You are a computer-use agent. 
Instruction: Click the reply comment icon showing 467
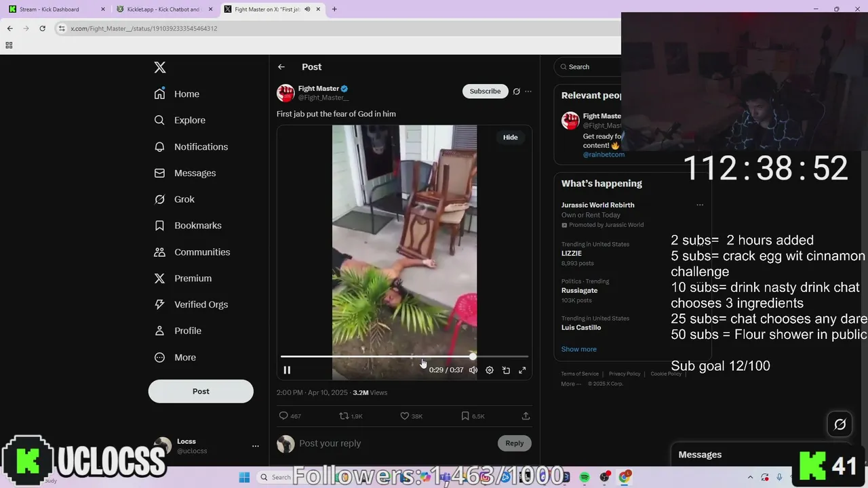(x=290, y=415)
